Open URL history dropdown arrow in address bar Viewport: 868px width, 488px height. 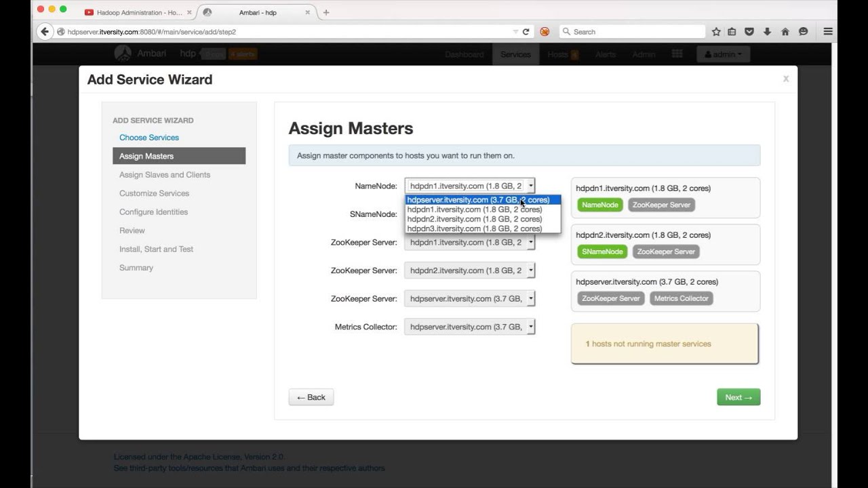515,31
